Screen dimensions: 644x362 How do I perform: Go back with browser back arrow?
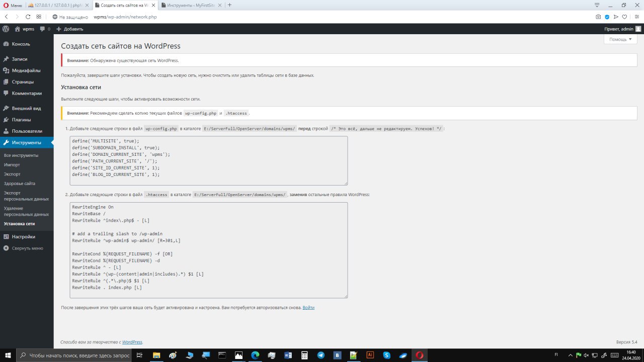[x=7, y=17]
